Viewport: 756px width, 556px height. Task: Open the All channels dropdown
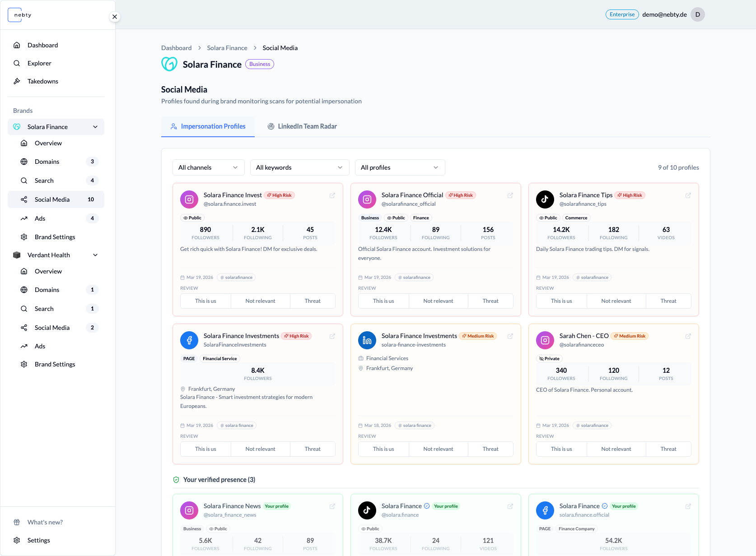[209, 167]
